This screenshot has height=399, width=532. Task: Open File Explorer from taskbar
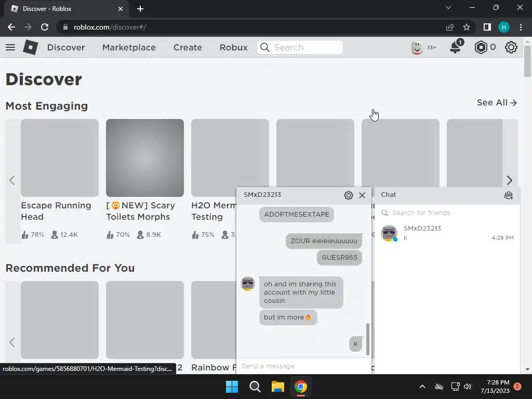(277, 387)
